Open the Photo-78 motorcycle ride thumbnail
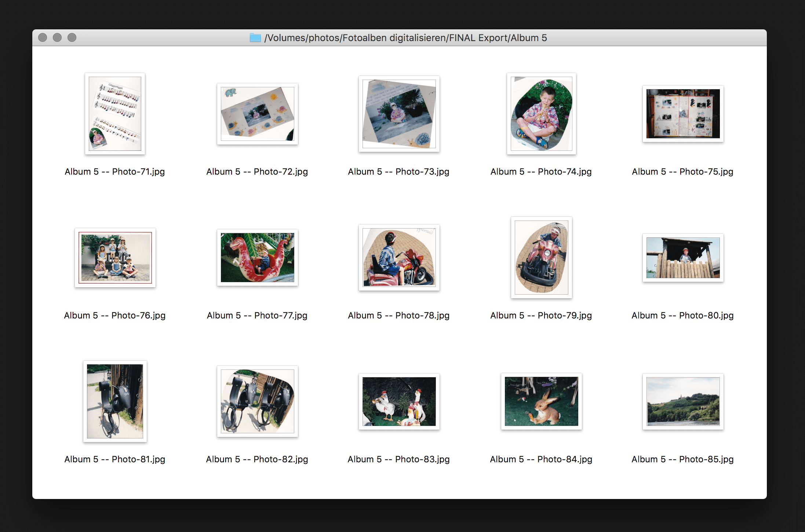 399,258
